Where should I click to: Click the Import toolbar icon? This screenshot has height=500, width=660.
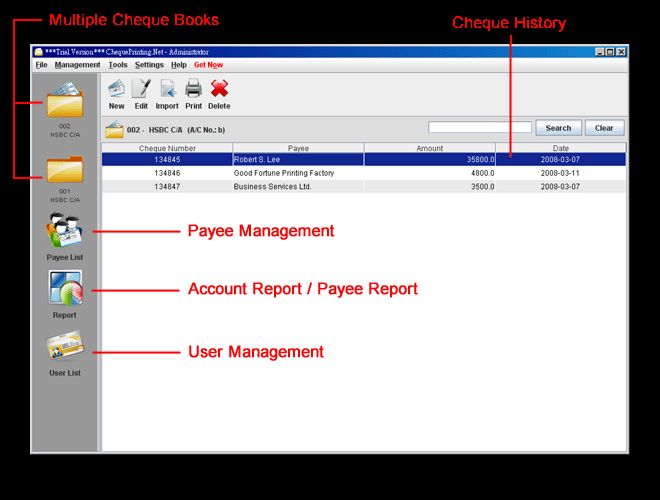pos(167,90)
